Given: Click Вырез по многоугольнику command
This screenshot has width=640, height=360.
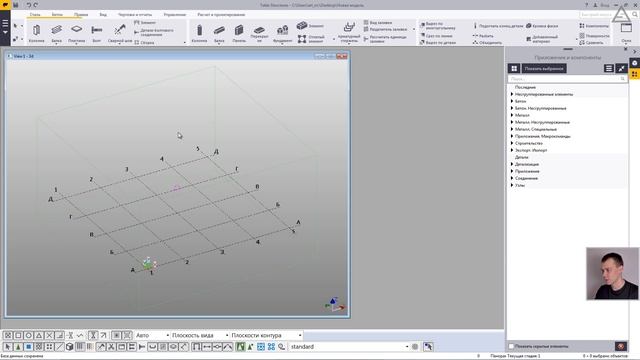Looking at the screenshot, I should coord(437,26).
